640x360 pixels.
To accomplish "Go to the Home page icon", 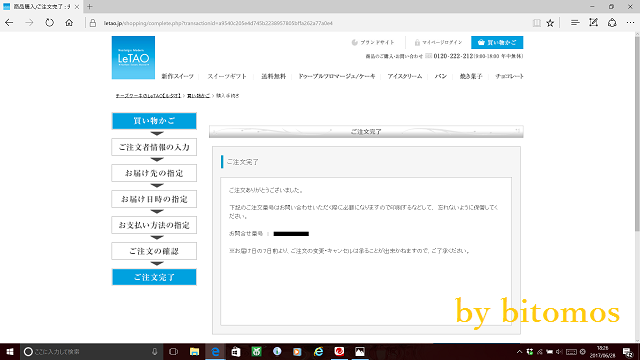I will [69, 23].
